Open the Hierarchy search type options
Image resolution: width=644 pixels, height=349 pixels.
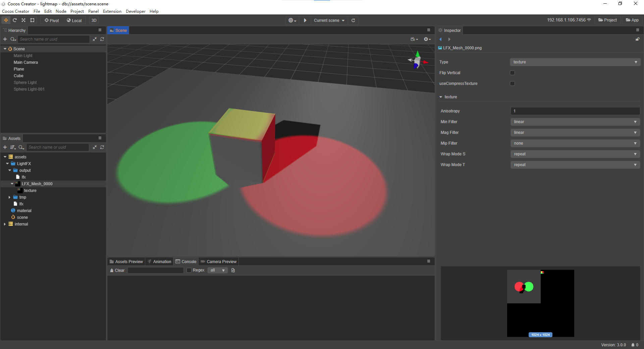point(13,39)
